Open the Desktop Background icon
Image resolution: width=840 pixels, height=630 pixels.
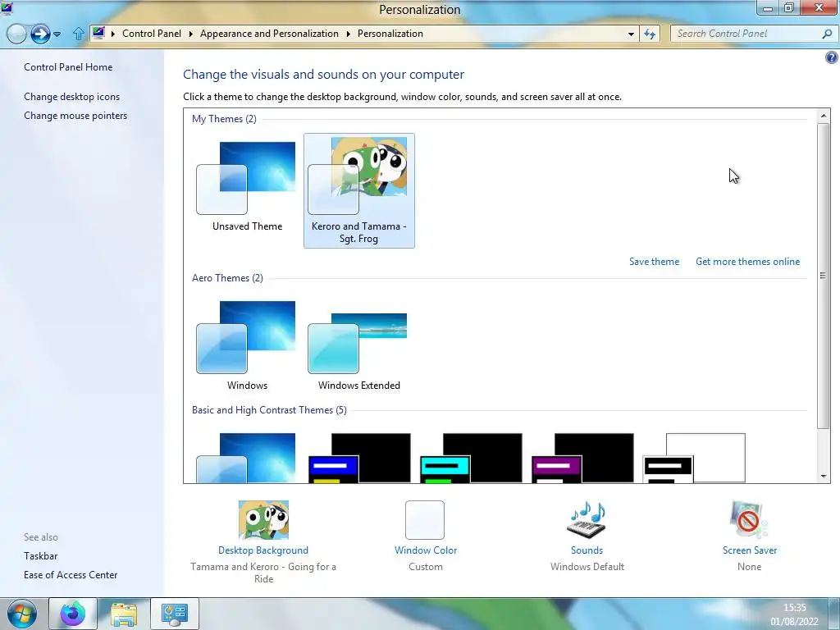263,519
